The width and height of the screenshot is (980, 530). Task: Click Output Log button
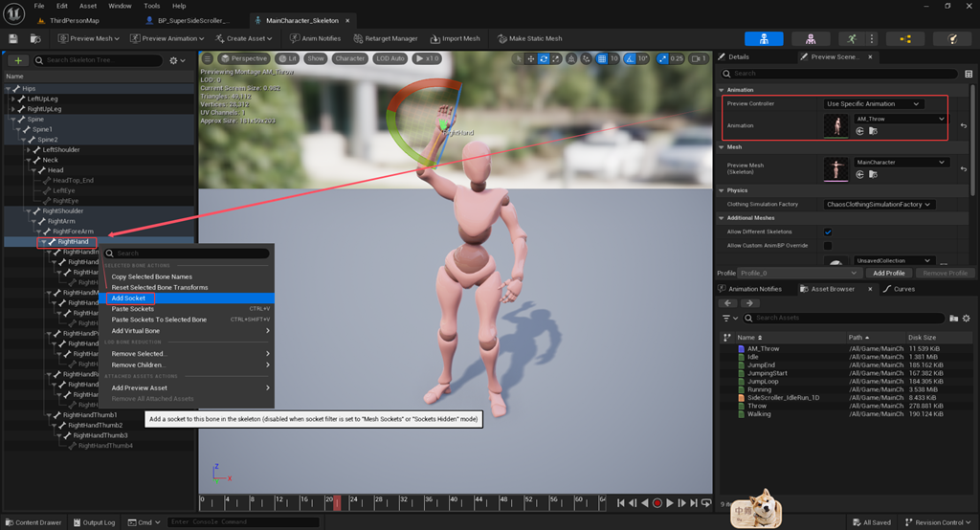tap(94, 522)
